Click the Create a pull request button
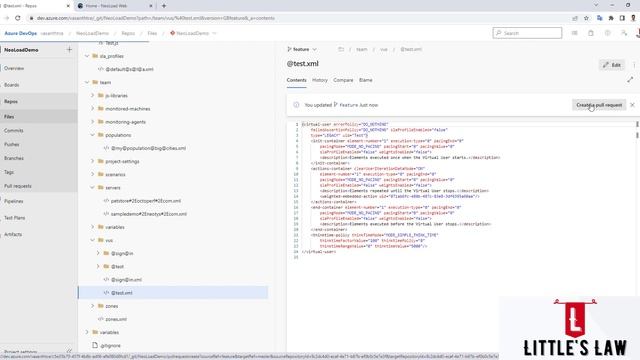 pos(599,105)
